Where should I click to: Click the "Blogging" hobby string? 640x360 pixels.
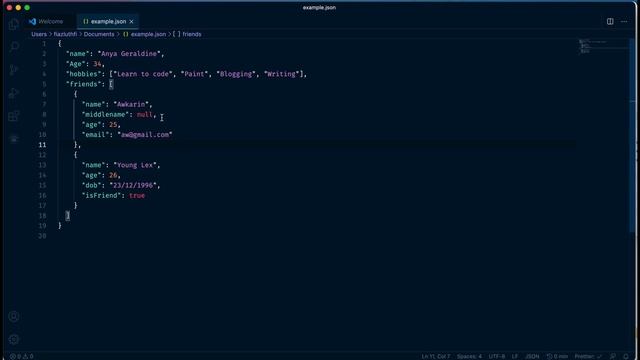(236, 74)
